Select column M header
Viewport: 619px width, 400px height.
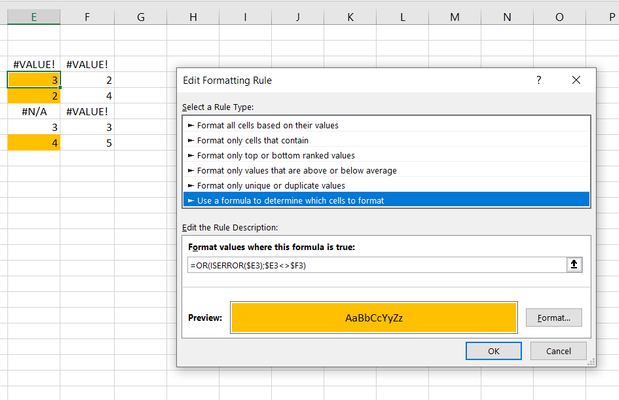click(x=455, y=17)
